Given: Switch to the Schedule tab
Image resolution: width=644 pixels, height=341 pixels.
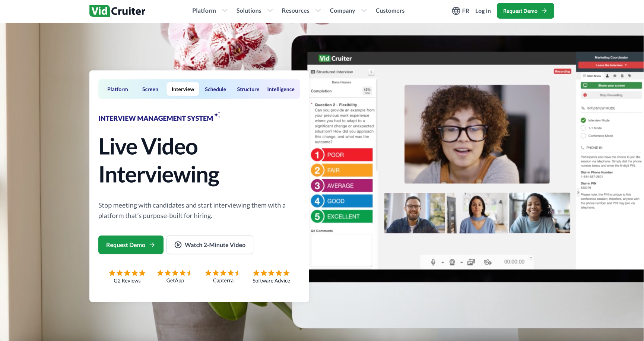Looking at the screenshot, I should (x=216, y=89).
